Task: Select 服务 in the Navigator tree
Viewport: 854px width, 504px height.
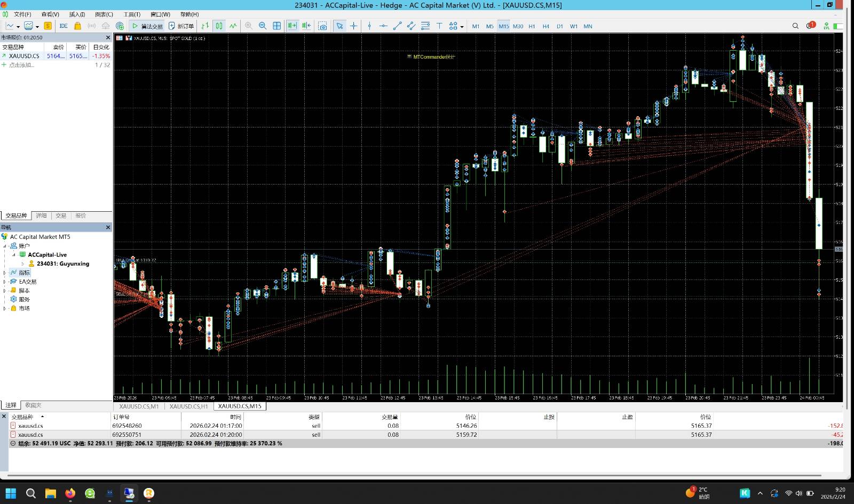Action: pos(24,299)
